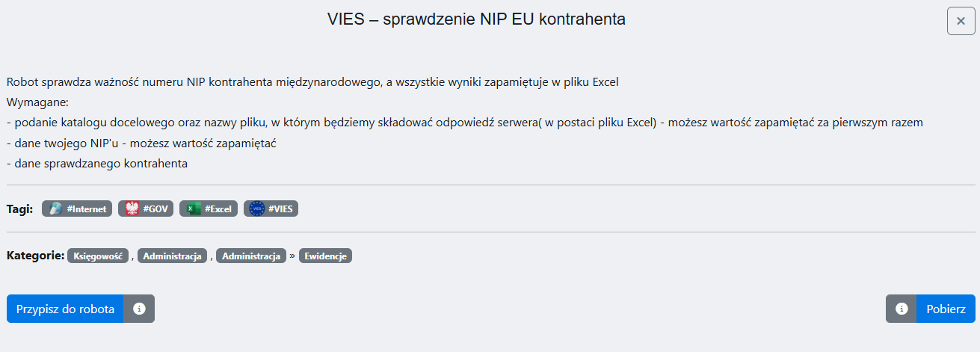Click info icon beside Pobierz button
This screenshot has width=980, height=352.
click(x=902, y=309)
